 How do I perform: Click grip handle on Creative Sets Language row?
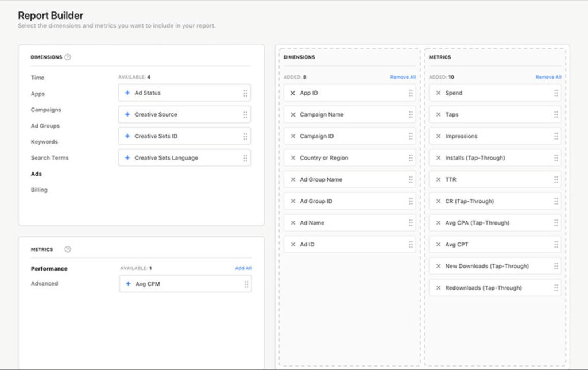coord(245,158)
